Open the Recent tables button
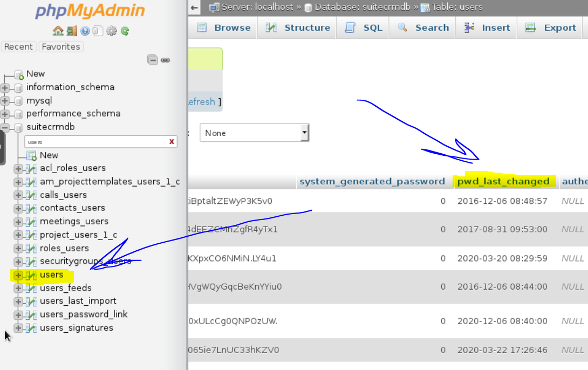The image size is (588, 370). click(x=18, y=46)
